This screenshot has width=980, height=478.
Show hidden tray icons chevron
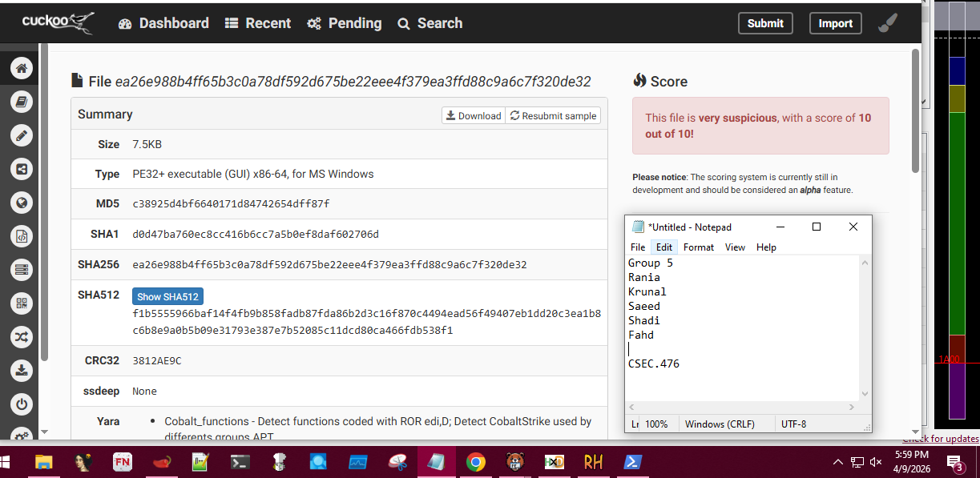coord(838,462)
